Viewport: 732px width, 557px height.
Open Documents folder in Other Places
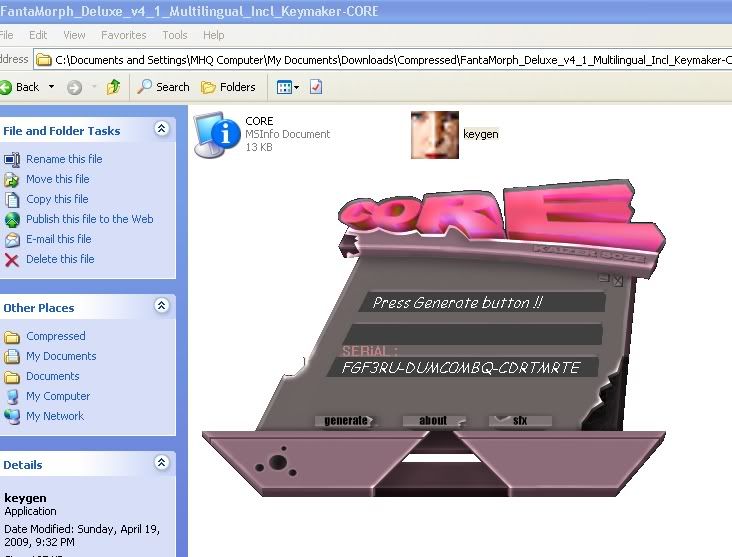coord(53,377)
